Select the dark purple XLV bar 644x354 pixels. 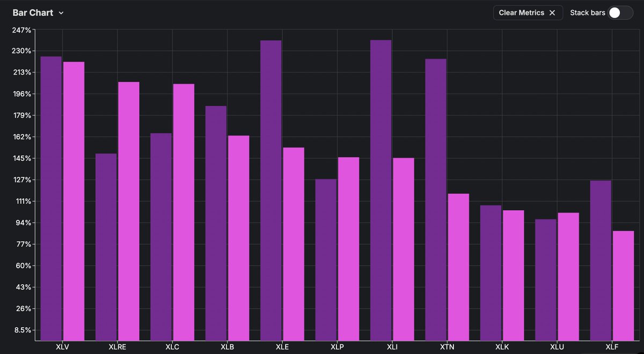point(51,198)
